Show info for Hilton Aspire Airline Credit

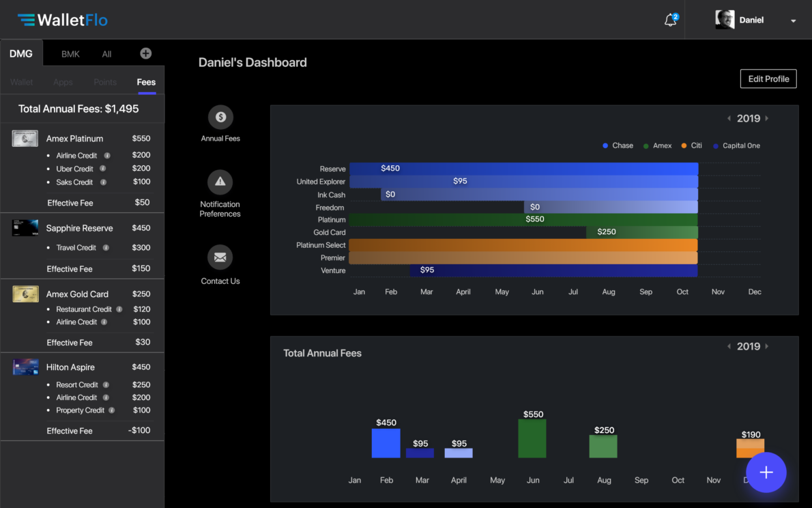pyautogui.click(x=106, y=397)
